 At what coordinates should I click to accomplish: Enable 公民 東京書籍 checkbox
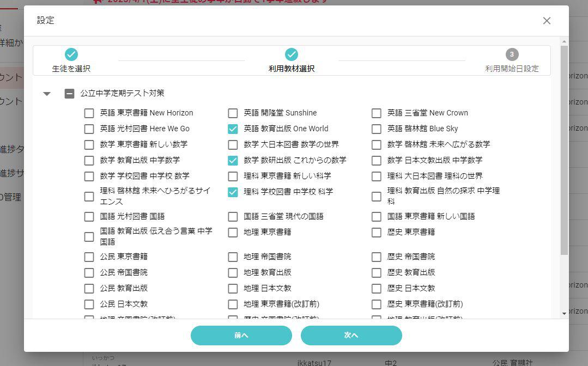[89, 257]
